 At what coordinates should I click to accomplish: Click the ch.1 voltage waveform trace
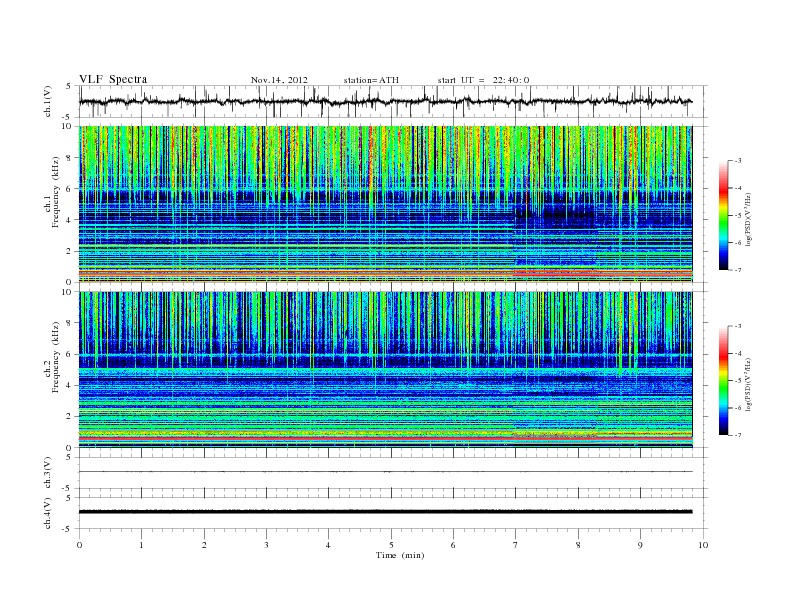click(x=385, y=101)
